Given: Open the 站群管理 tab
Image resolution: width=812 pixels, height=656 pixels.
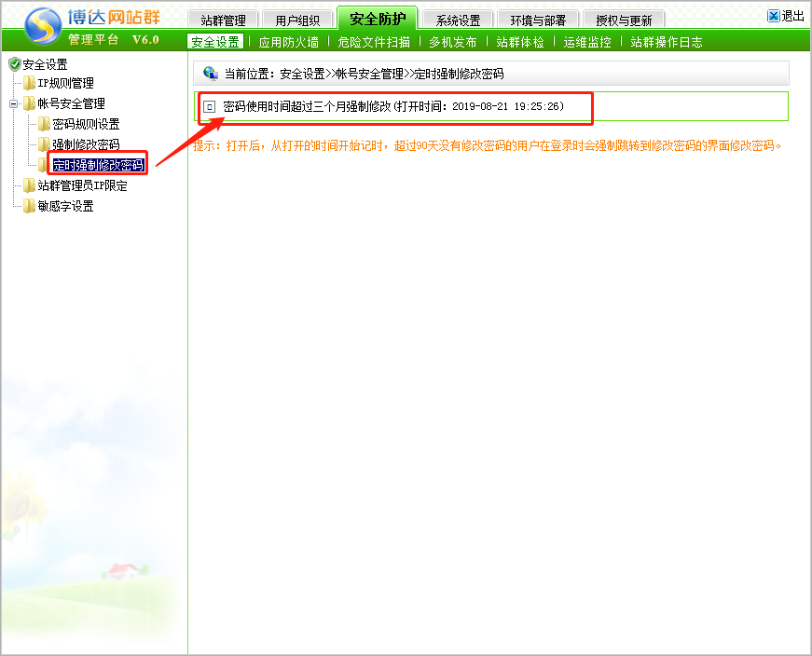Looking at the screenshot, I should click(223, 20).
